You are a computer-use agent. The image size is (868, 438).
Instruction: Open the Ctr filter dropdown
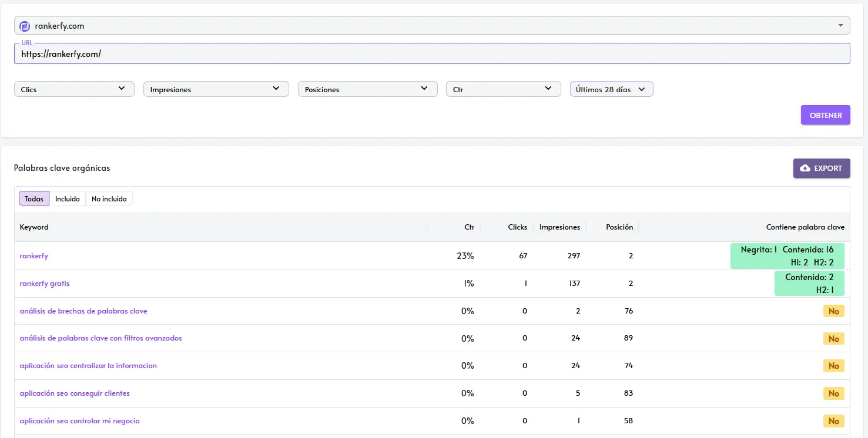coord(504,89)
